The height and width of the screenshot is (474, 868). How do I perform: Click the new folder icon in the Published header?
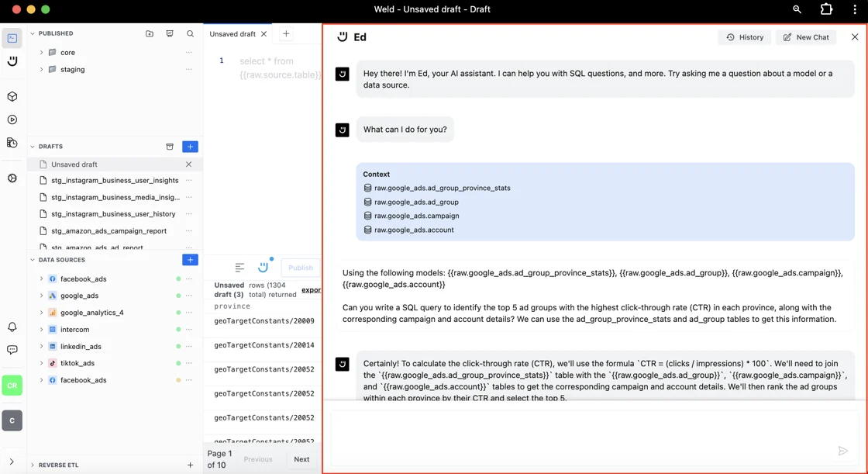[150, 34]
